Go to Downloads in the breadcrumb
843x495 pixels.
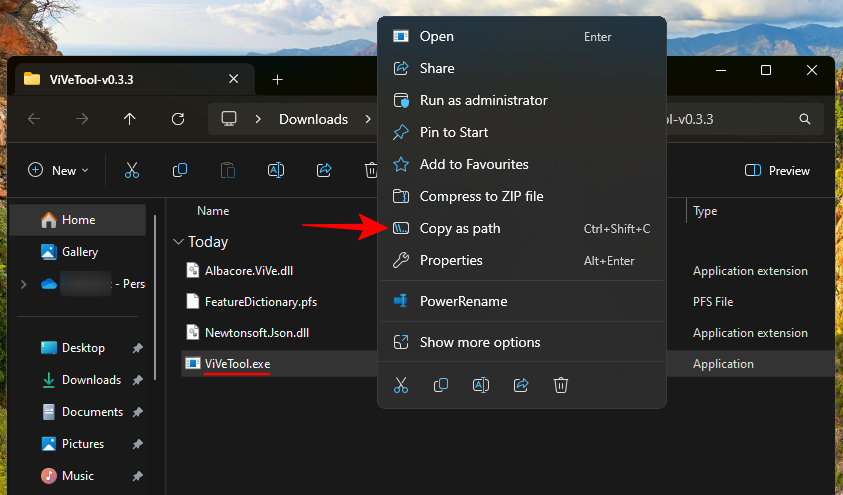tap(313, 119)
